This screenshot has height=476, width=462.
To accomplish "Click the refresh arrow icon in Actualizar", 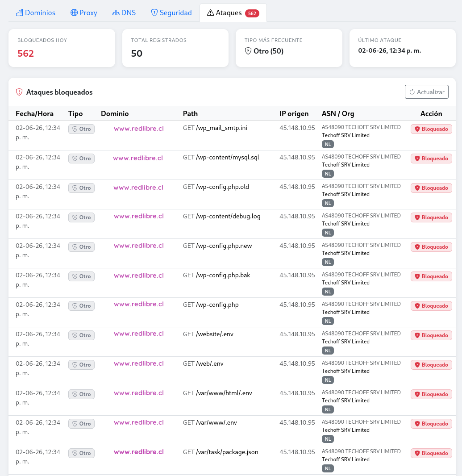I will point(412,92).
